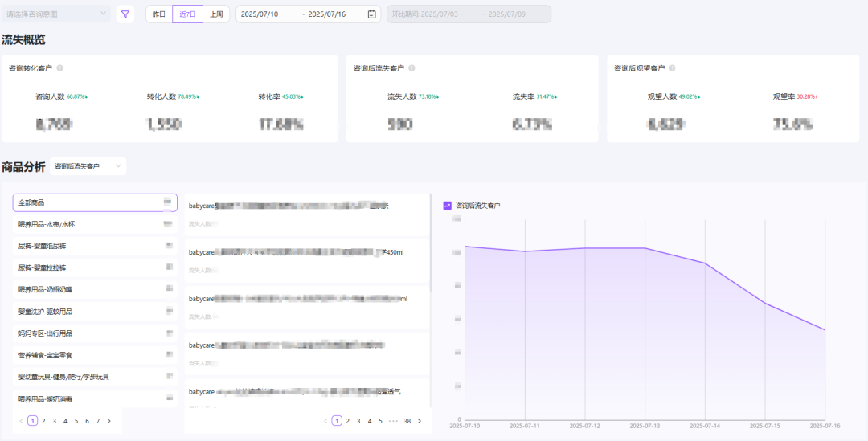Screen dimensions: 868x441
Task: Expand the 咨询后流失客户 dropdown beside 商品分析
Action: [x=88, y=166]
